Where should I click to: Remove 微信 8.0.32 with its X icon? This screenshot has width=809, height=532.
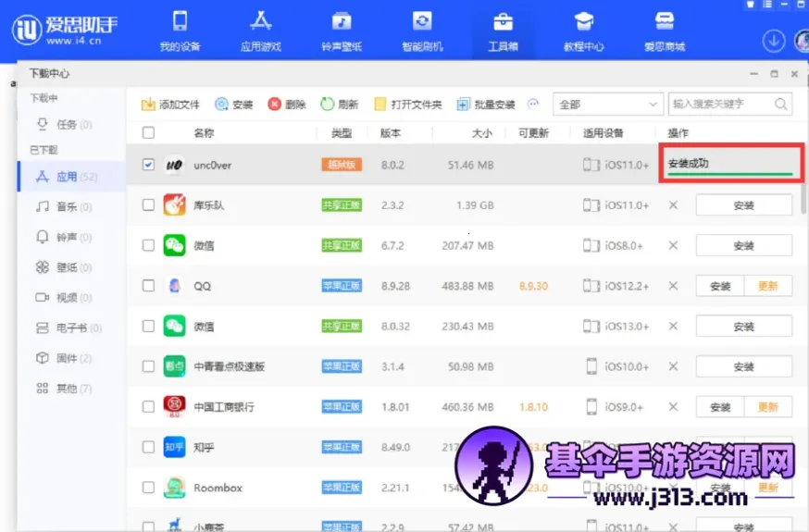click(673, 327)
